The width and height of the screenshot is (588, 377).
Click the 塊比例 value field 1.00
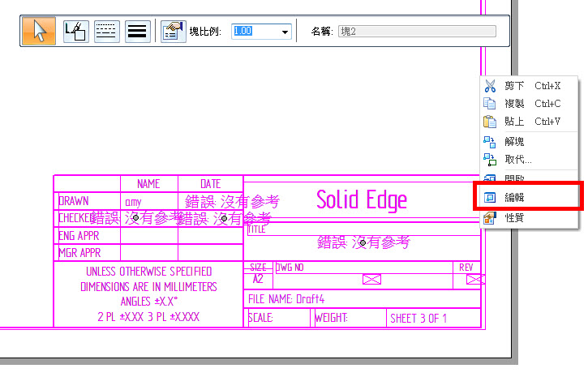(x=255, y=31)
